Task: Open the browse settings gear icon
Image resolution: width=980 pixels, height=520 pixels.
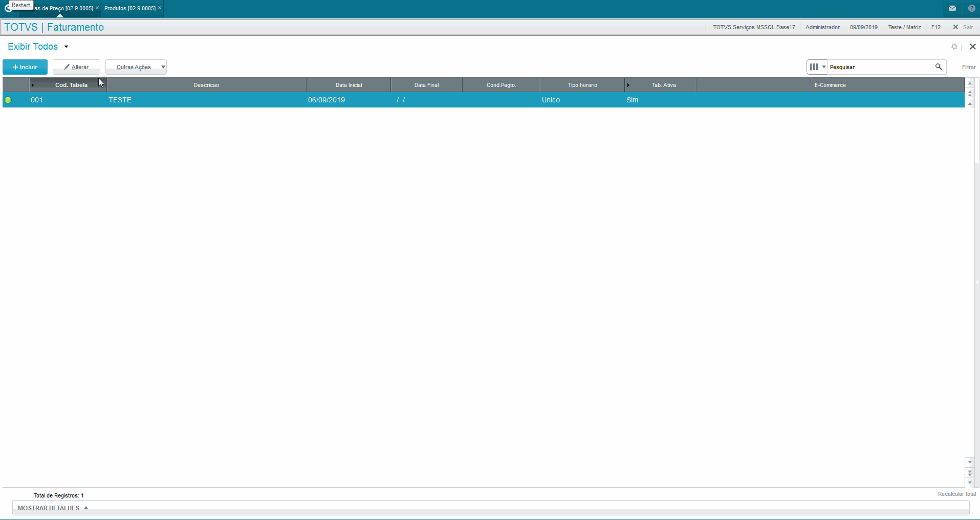Action: pos(954,47)
